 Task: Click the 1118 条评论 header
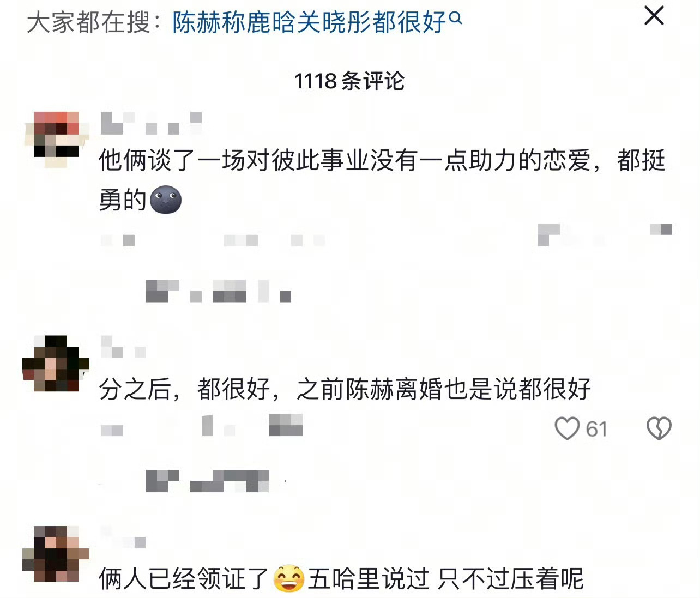coord(349,82)
